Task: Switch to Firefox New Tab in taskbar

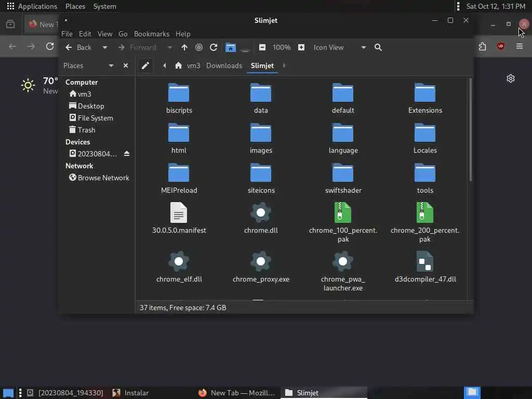Action: point(237,393)
